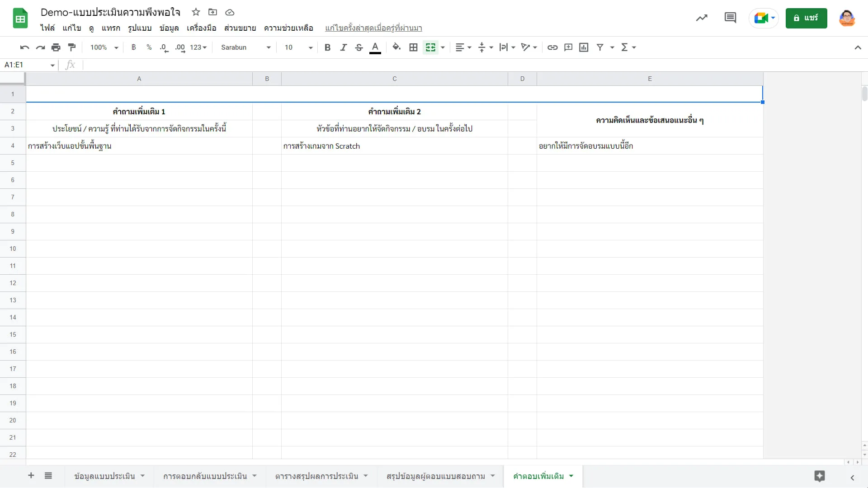Click the paint format roller icon

point(71,47)
